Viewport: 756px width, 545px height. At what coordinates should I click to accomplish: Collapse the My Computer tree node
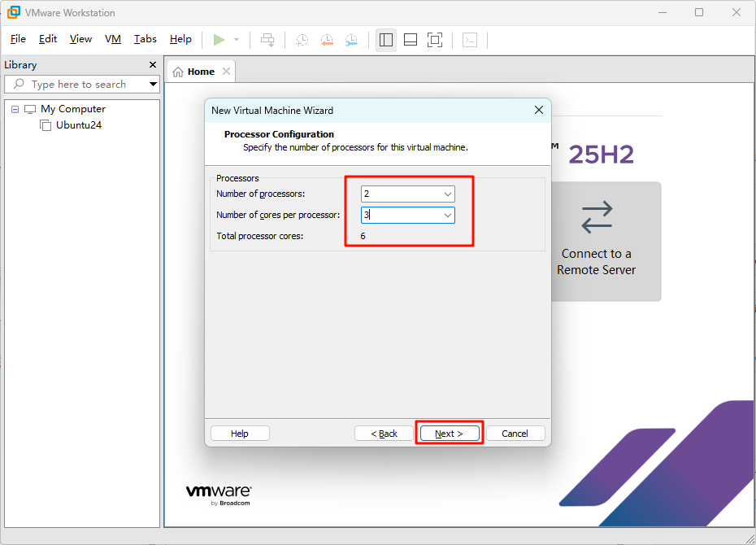pyautogui.click(x=15, y=110)
